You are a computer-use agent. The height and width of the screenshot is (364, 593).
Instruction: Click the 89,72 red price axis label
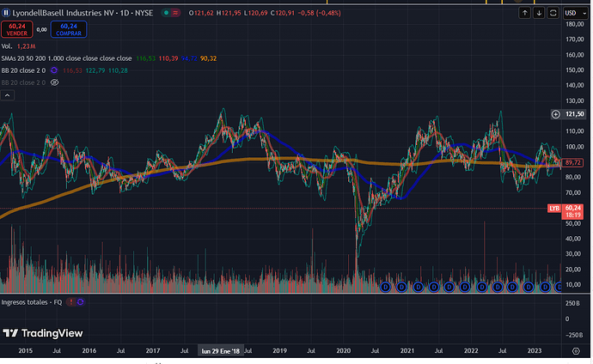click(572, 163)
